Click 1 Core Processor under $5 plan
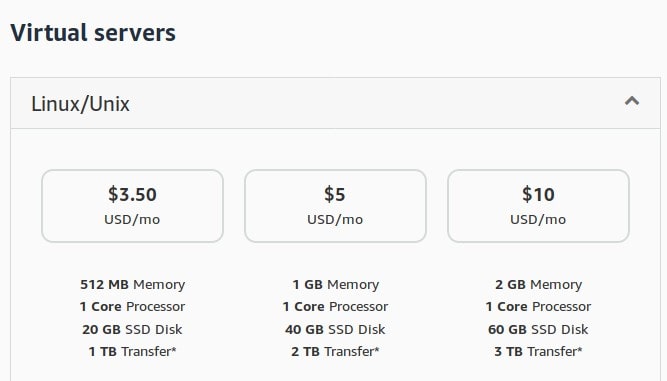Viewport: 667px width, 381px height. (335, 307)
